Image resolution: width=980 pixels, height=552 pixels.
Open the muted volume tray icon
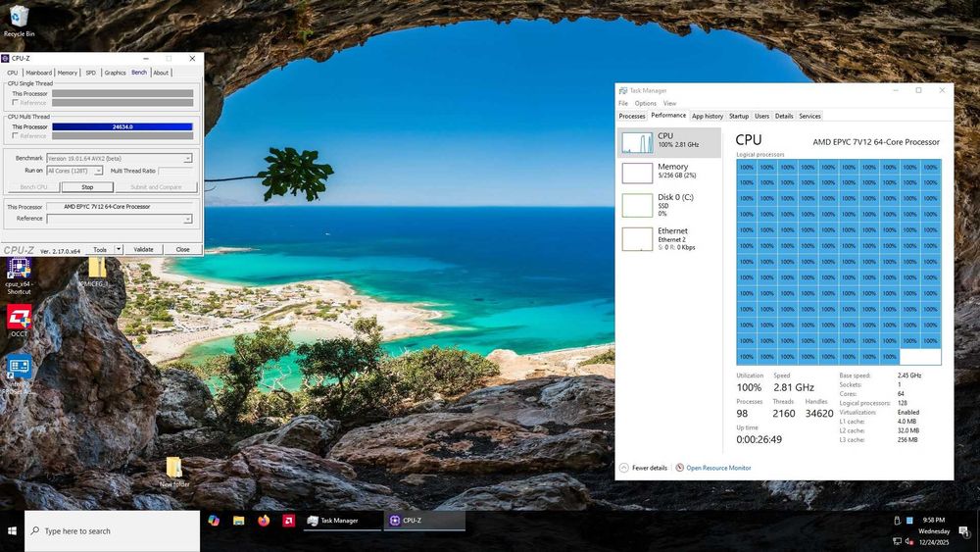[909, 541]
